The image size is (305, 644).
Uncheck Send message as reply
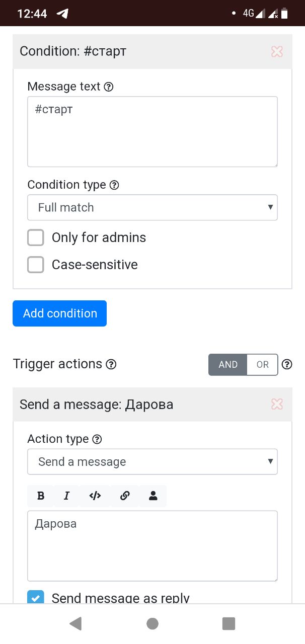[x=36, y=597]
